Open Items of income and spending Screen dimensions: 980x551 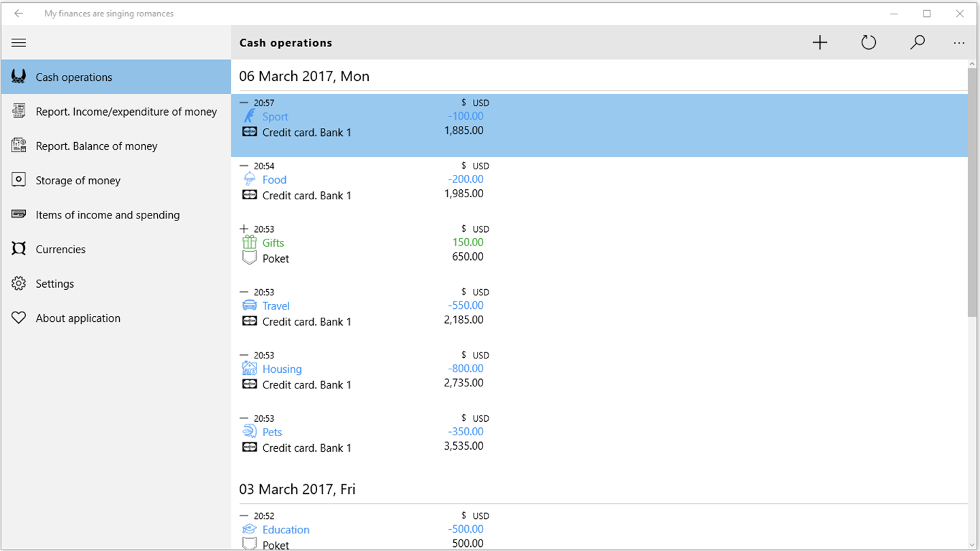pos(108,215)
